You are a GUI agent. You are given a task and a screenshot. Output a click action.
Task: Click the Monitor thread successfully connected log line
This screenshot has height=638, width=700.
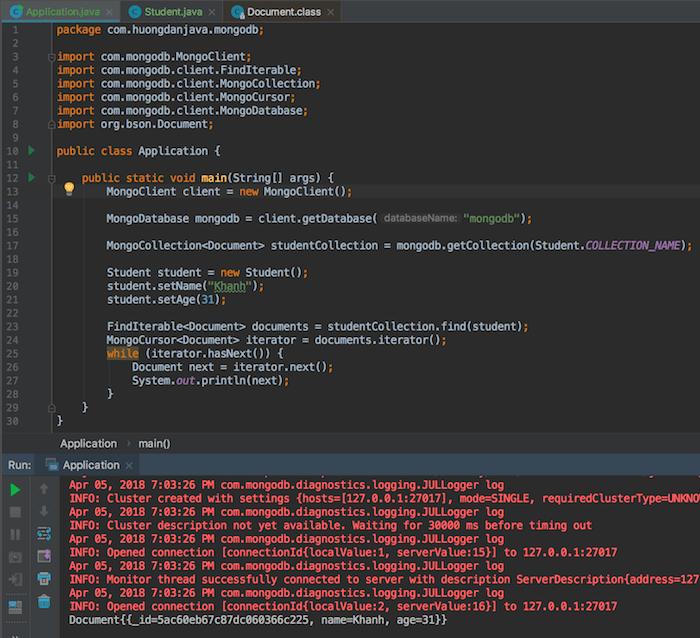point(384,580)
